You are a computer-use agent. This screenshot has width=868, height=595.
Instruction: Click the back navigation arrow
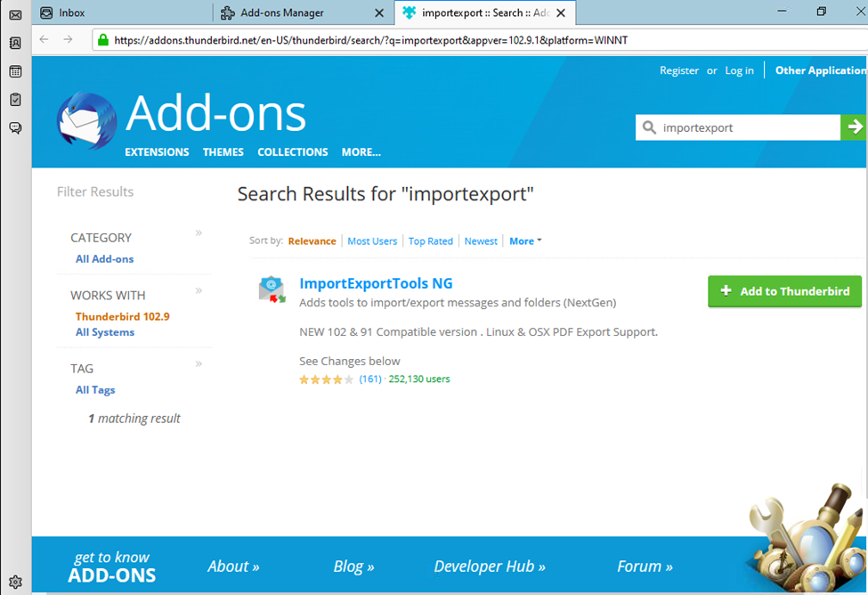(x=45, y=39)
